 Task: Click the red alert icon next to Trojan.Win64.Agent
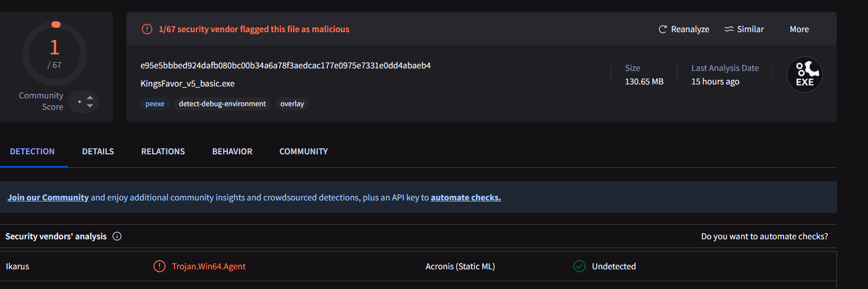click(x=160, y=266)
